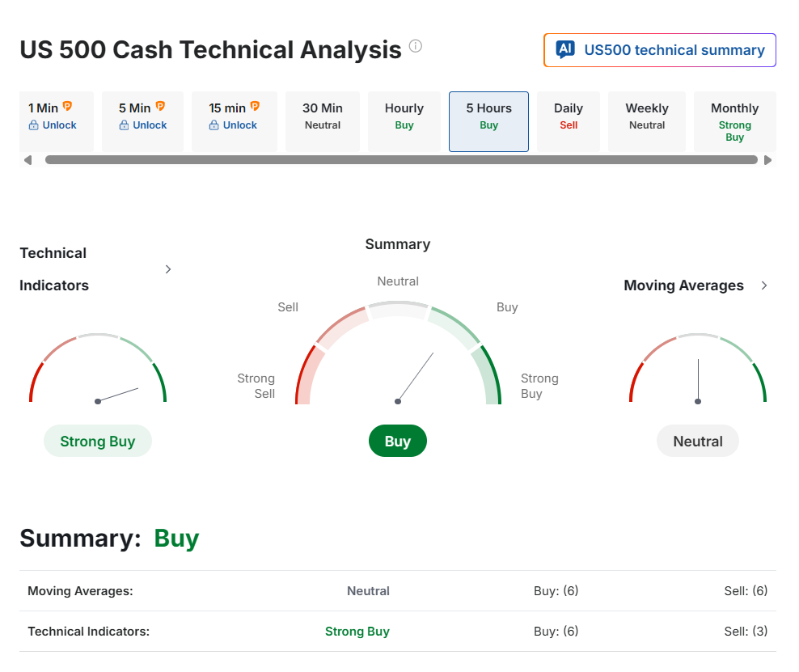
Task: Open the Monthly timeframe tab
Action: click(734, 121)
